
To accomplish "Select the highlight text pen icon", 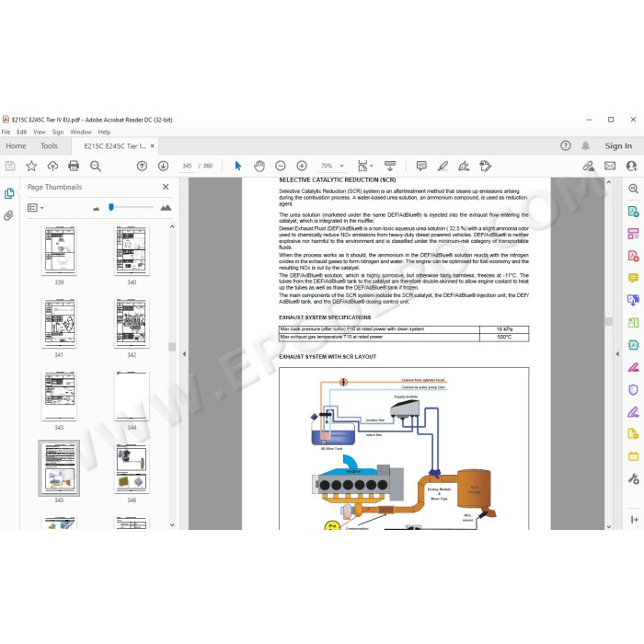I will [443, 166].
